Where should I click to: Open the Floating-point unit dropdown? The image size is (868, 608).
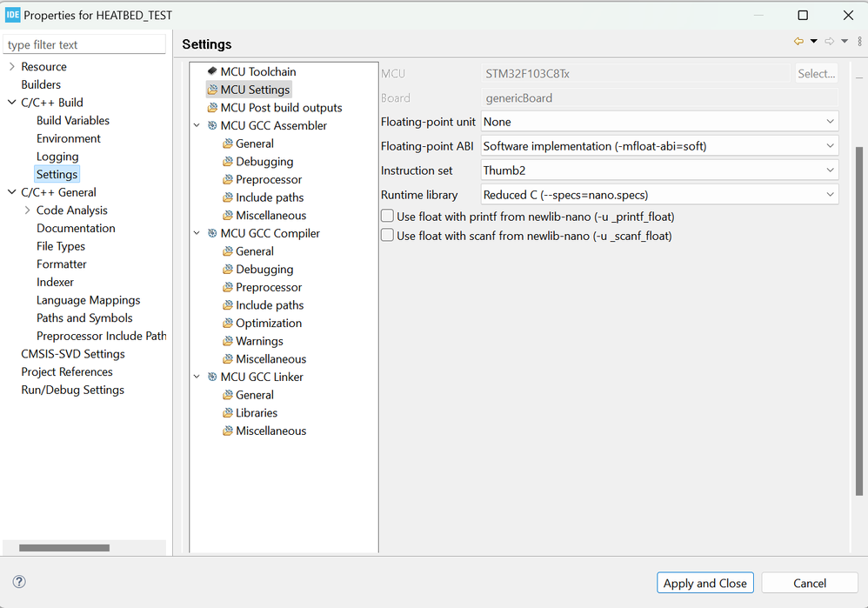(x=659, y=123)
